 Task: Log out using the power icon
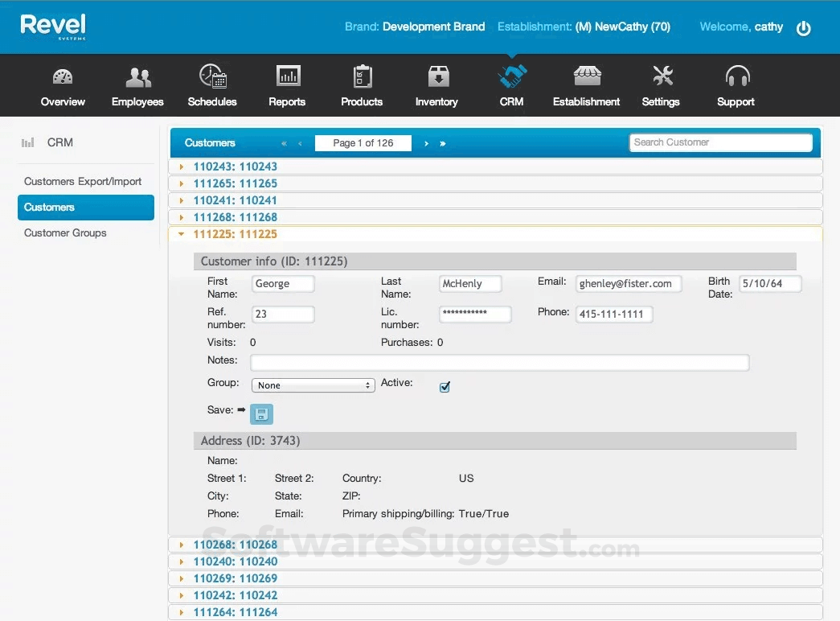click(804, 27)
